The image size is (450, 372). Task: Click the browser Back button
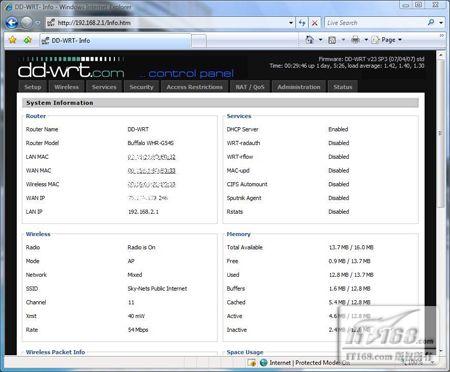(12, 23)
